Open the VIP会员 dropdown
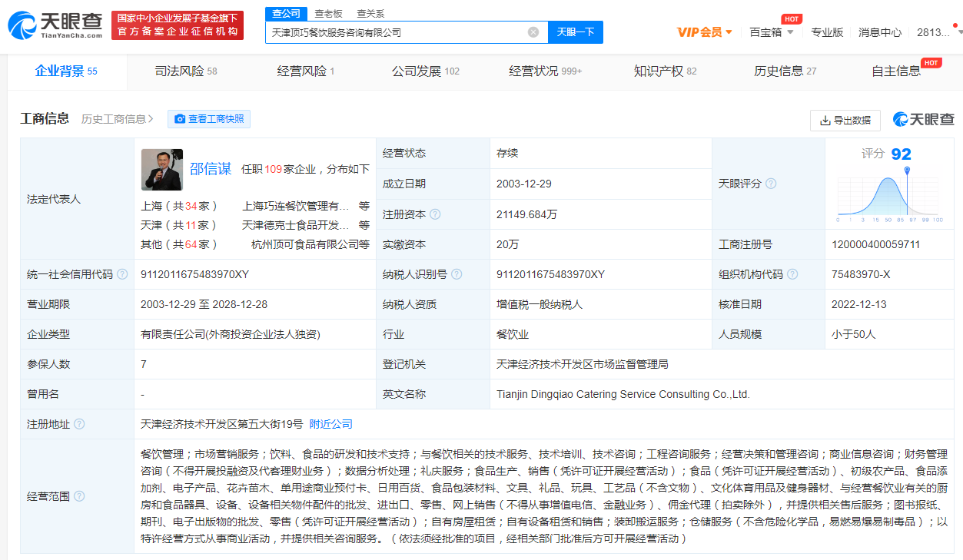This screenshot has height=560, width=963. pyautogui.click(x=705, y=32)
